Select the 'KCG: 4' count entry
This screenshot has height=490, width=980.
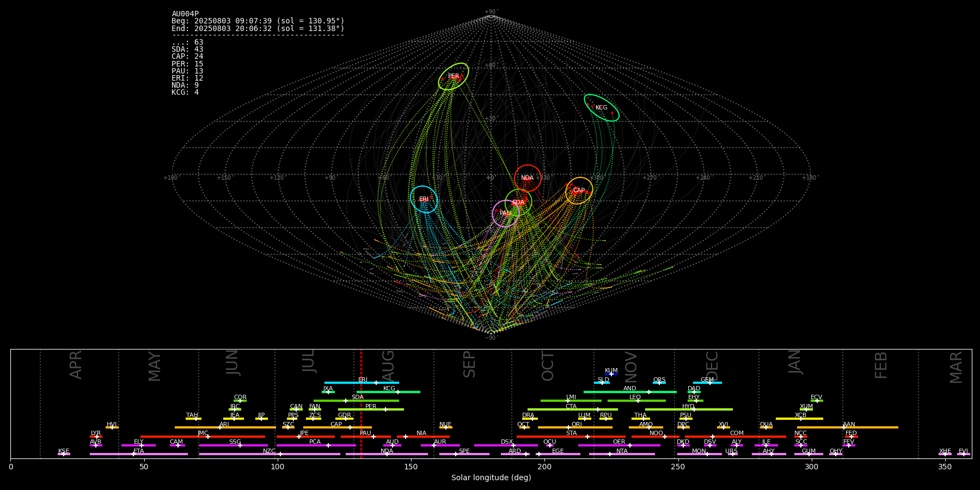point(185,93)
